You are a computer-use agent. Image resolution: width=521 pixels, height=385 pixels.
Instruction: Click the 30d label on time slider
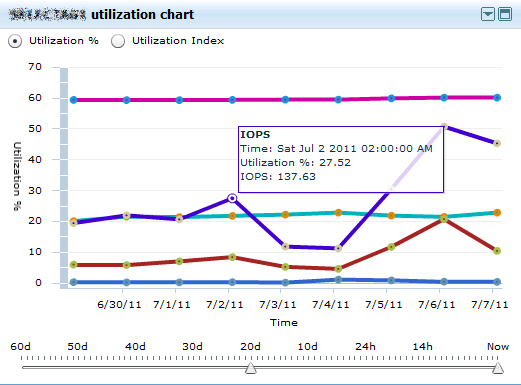[x=192, y=347]
